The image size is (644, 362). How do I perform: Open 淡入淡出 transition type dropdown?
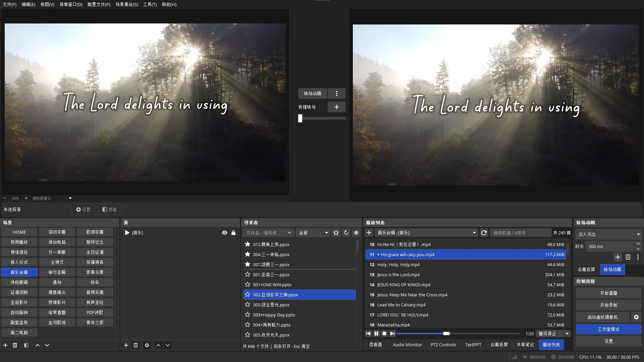(x=608, y=234)
